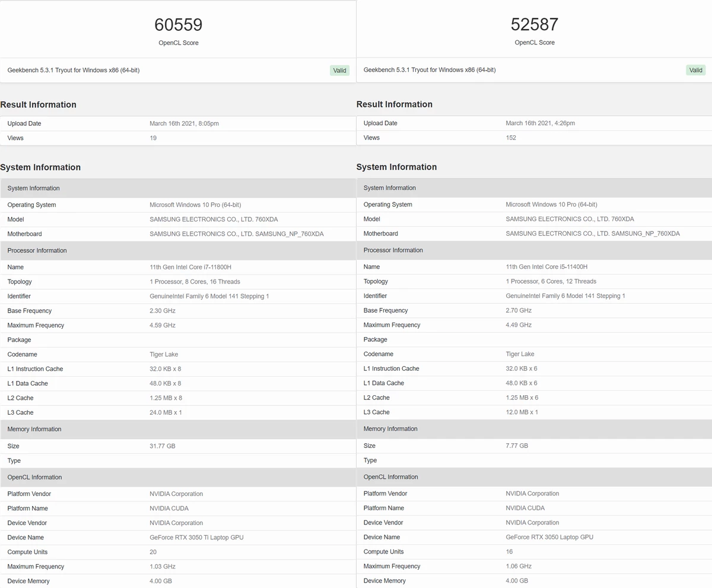Click memory size 7.77 GB
The height and width of the screenshot is (588, 712).
[517, 446]
